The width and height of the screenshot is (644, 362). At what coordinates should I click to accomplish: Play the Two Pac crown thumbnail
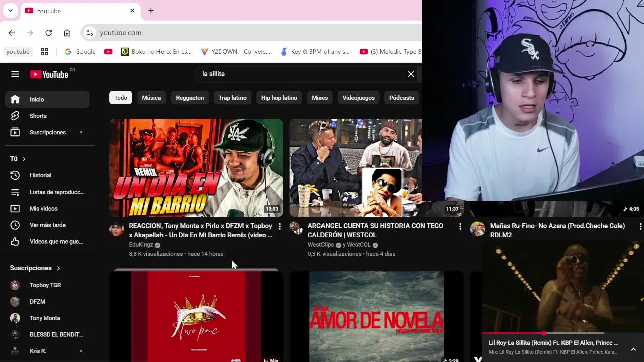196,316
